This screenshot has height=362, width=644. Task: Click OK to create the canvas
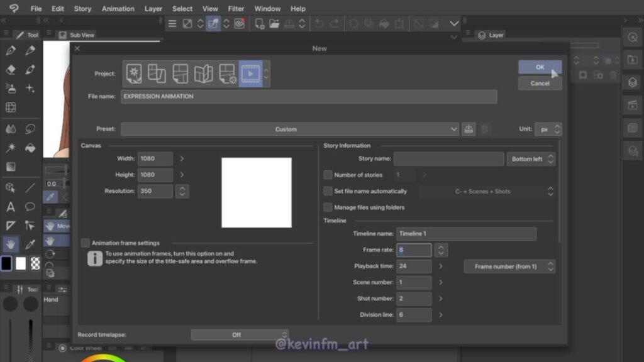coord(540,67)
